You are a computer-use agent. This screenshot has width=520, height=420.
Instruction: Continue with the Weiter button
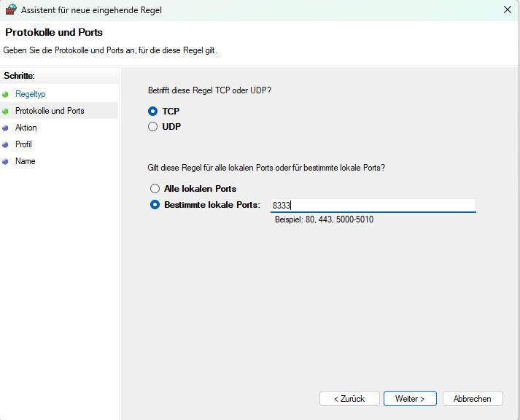tap(409, 399)
